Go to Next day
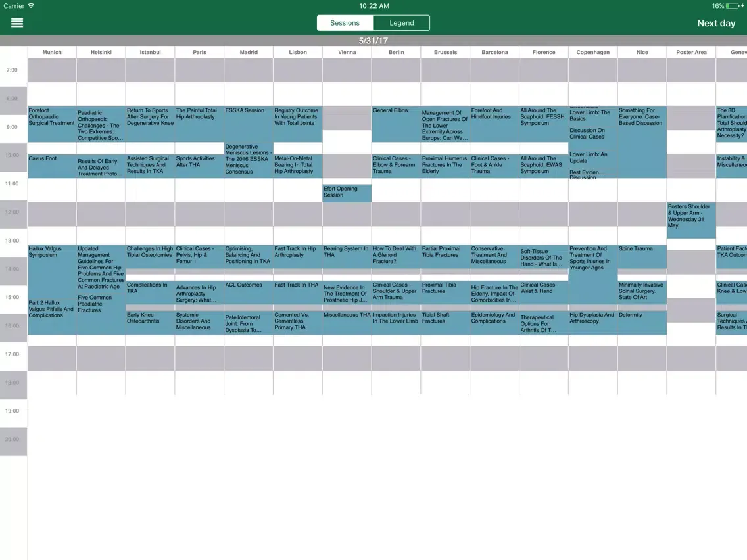 (x=715, y=23)
